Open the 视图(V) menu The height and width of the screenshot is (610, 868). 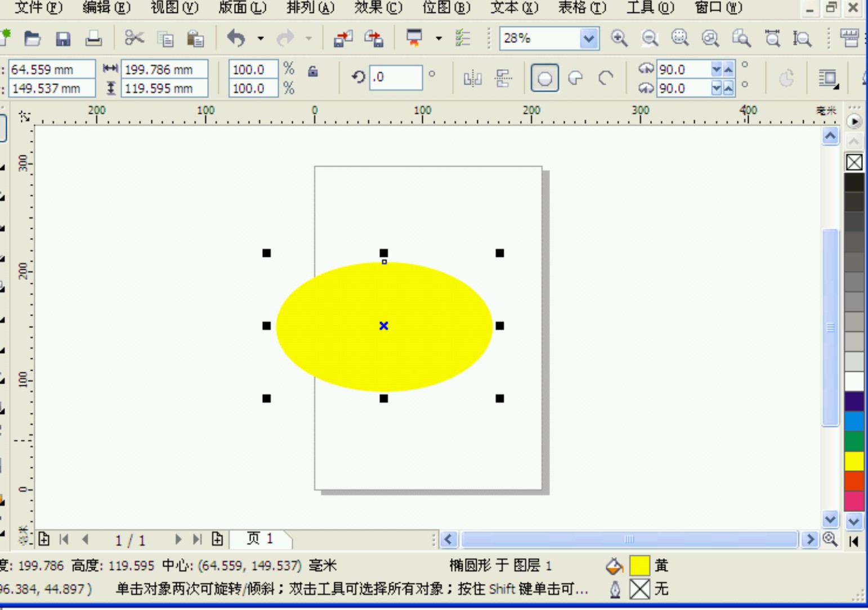pos(175,7)
